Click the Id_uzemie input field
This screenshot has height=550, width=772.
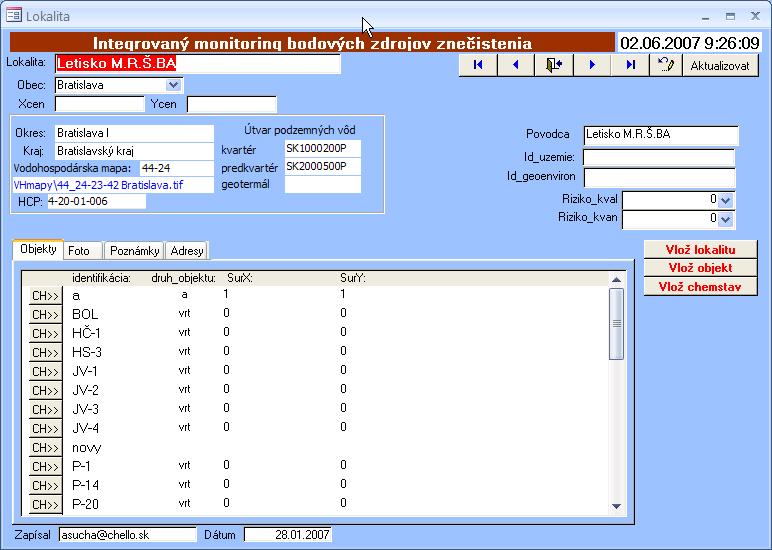pyautogui.click(x=659, y=157)
